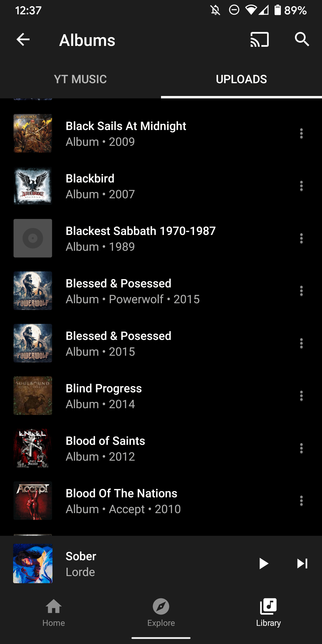Open options menu for Black Sails At Midnight
Image resolution: width=322 pixels, height=644 pixels.
pyautogui.click(x=301, y=134)
